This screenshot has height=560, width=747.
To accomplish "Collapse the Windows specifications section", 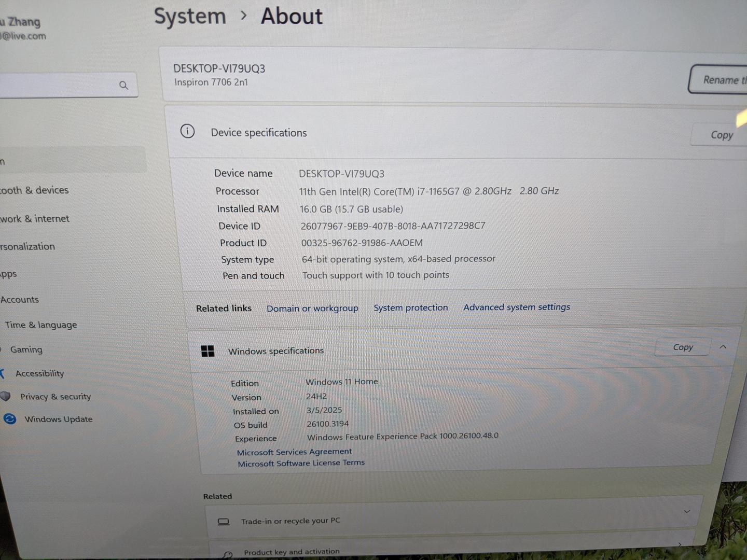I will [x=723, y=347].
